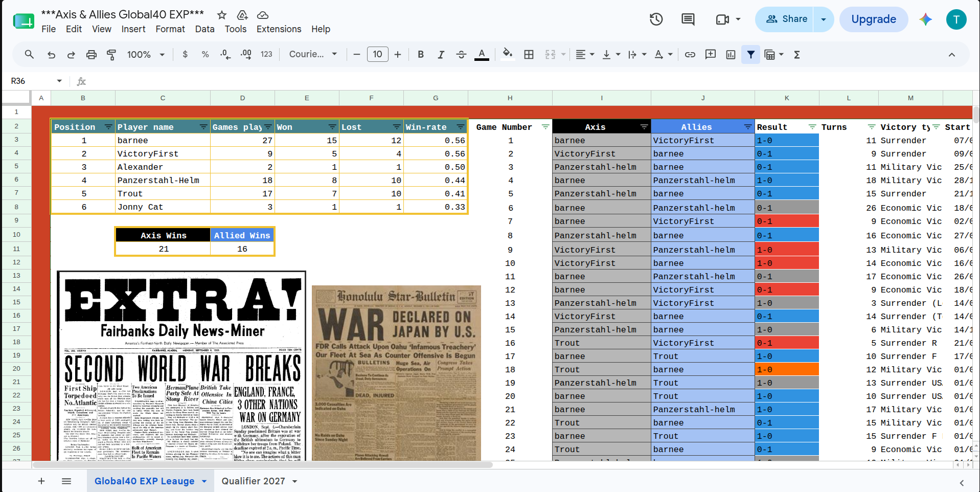Click the Redo arrow icon

[71, 54]
